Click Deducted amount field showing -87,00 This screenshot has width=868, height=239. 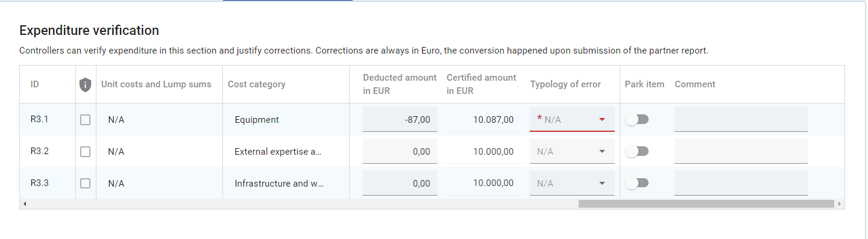coord(400,119)
